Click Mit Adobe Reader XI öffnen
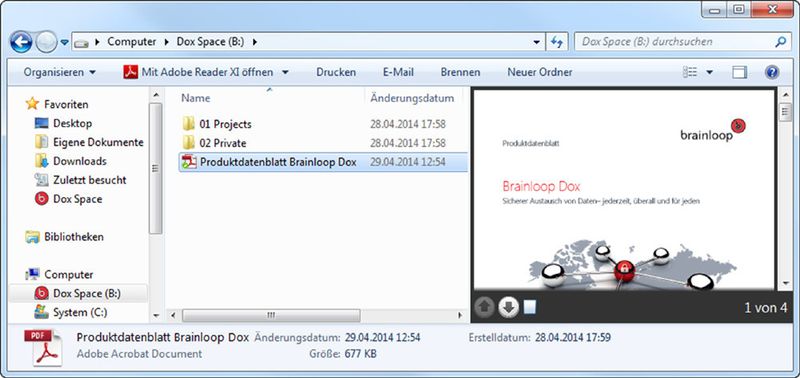The width and height of the screenshot is (800, 378). [x=198, y=72]
